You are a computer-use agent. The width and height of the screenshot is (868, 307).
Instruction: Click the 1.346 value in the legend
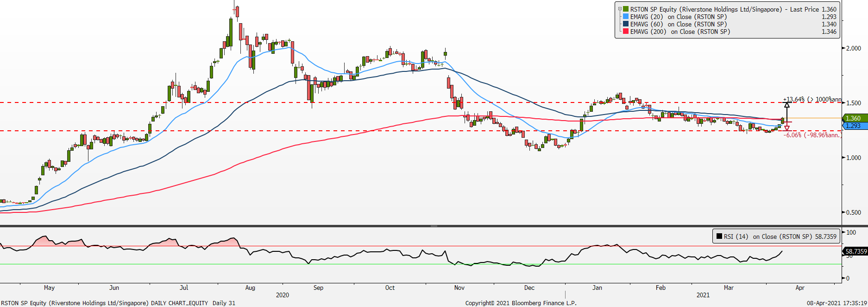click(829, 32)
